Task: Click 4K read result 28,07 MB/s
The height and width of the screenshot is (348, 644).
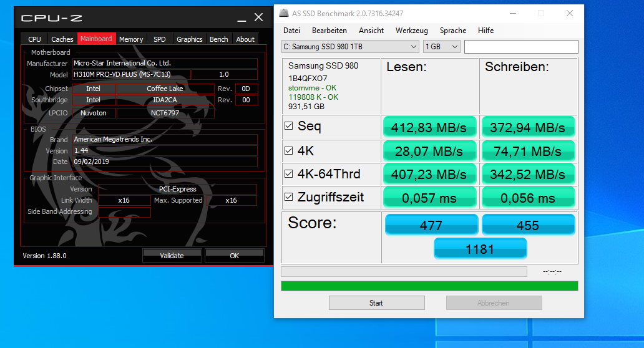Action: pyautogui.click(x=429, y=151)
